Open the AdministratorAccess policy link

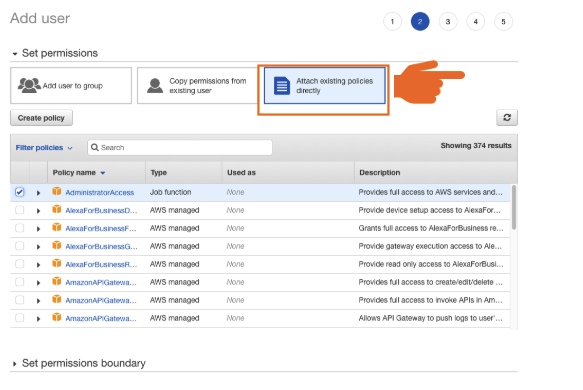[x=100, y=193]
